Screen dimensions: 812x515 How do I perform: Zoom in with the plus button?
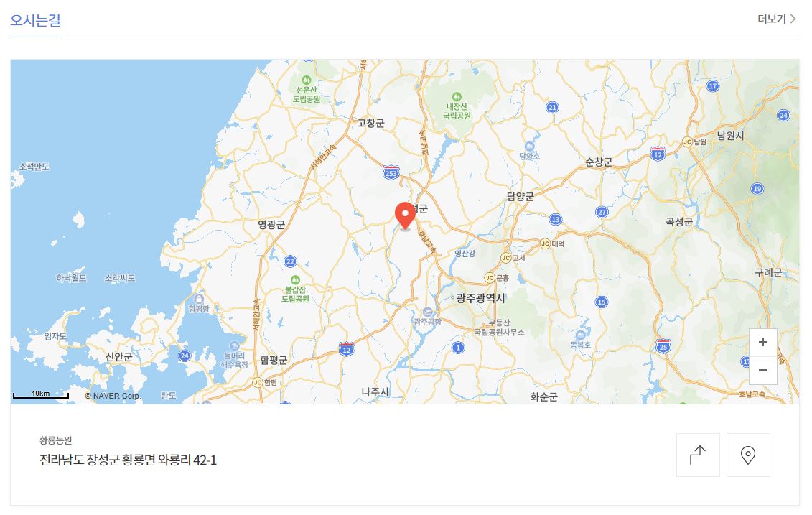click(762, 342)
